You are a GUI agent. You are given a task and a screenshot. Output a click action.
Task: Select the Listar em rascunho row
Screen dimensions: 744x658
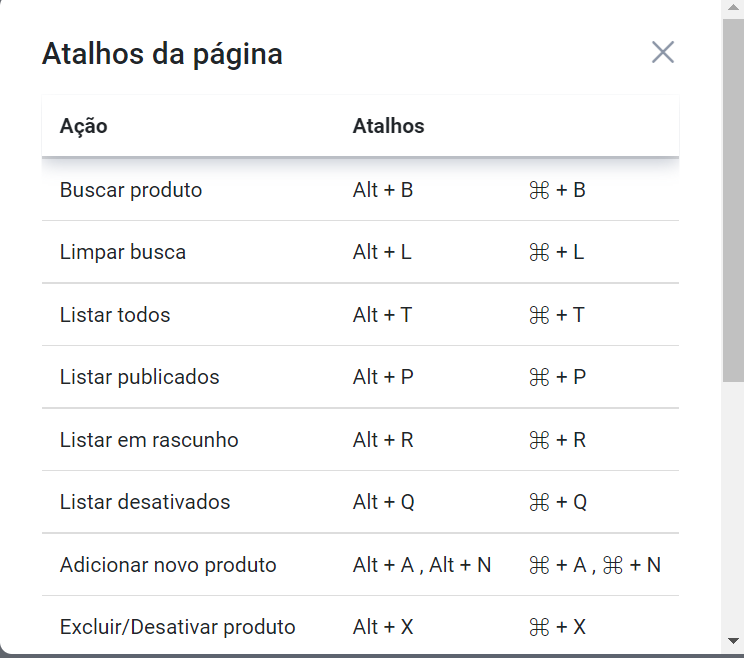click(x=149, y=440)
